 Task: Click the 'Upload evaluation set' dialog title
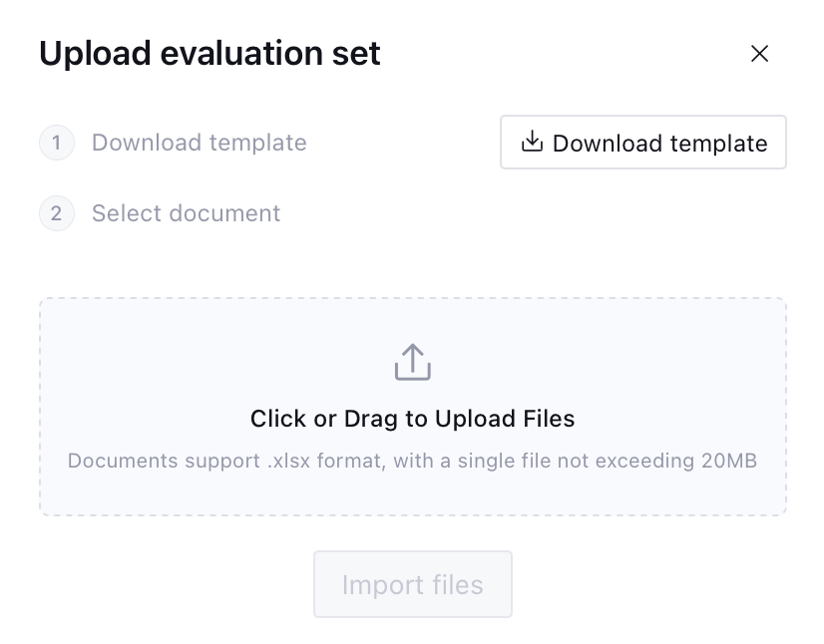point(209,54)
